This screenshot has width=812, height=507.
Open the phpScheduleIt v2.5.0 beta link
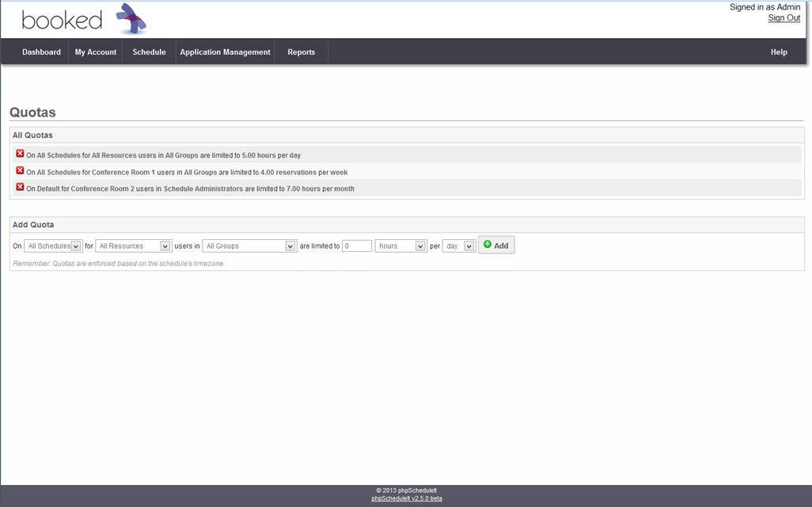pos(406,498)
